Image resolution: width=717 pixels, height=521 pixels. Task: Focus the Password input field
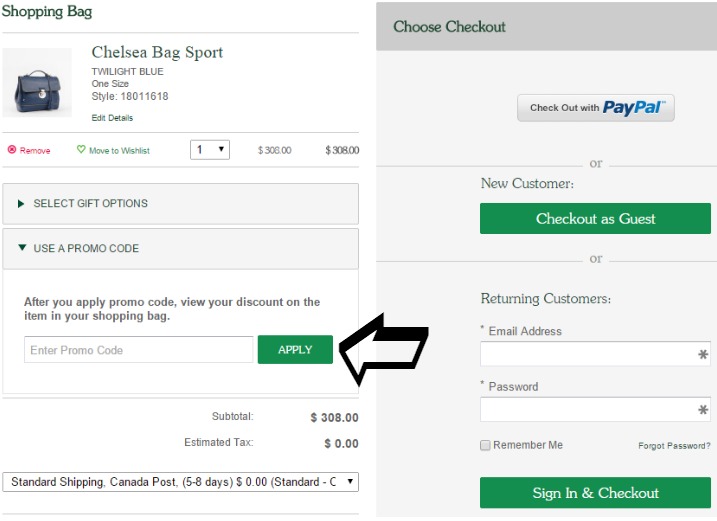595,409
